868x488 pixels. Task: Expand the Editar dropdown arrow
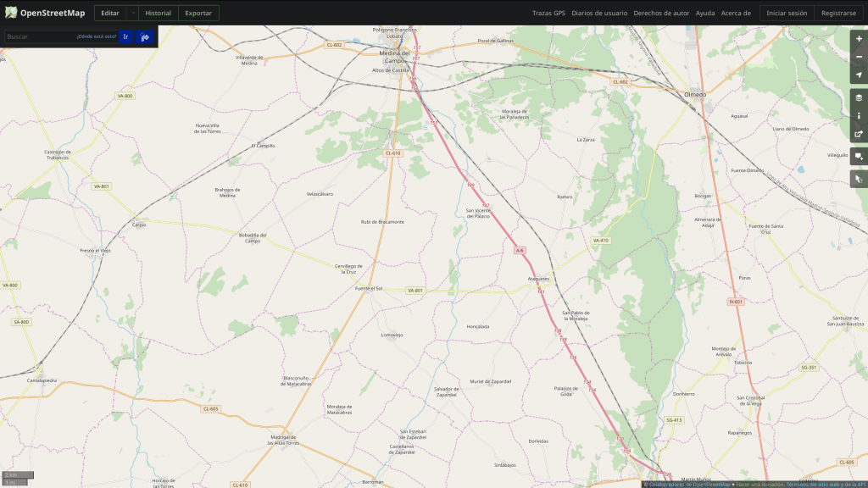[132, 13]
